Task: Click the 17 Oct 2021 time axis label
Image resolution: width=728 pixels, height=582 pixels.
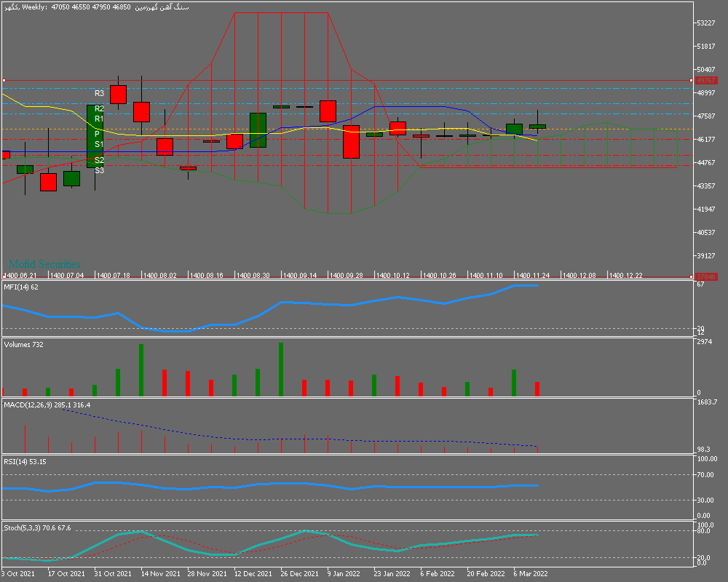Action: click(66, 574)
